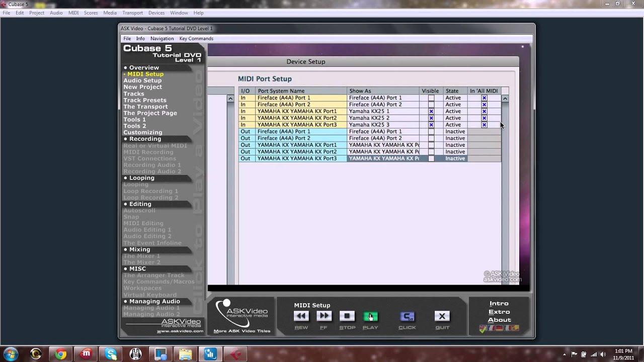Uncheck Visible for Yamaha KX25 2

click(x=431, y=118)
